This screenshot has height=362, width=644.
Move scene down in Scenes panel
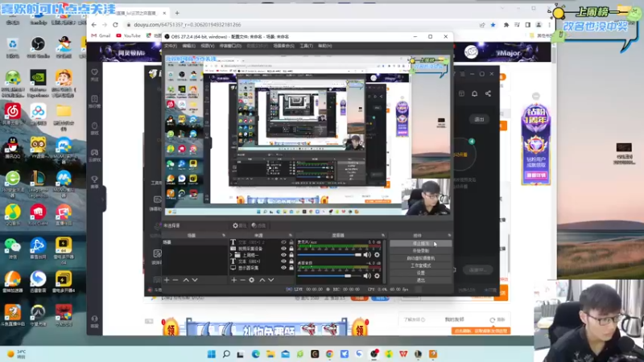tap(195, 280)
